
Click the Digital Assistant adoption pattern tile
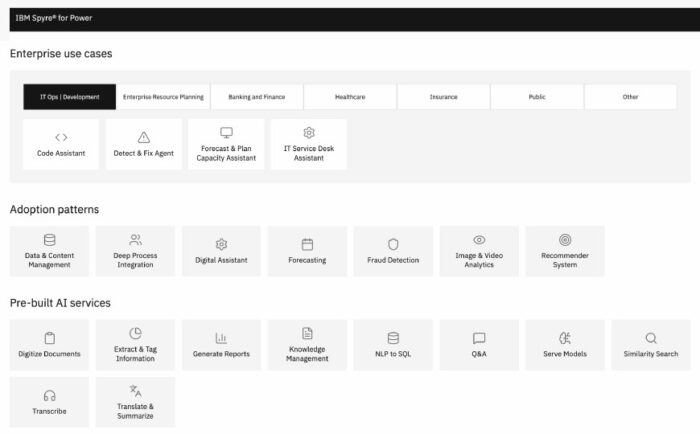(x=221, y=251)
